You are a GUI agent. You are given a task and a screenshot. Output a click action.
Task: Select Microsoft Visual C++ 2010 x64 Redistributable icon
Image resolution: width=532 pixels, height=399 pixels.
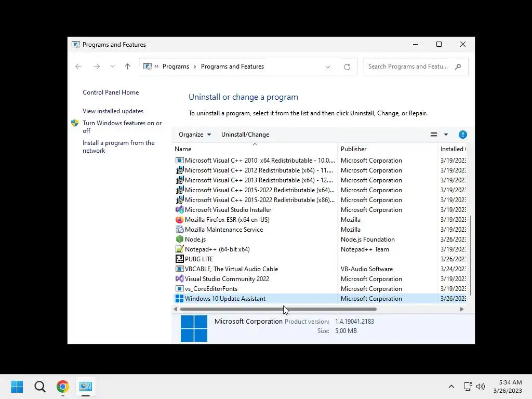179,160
